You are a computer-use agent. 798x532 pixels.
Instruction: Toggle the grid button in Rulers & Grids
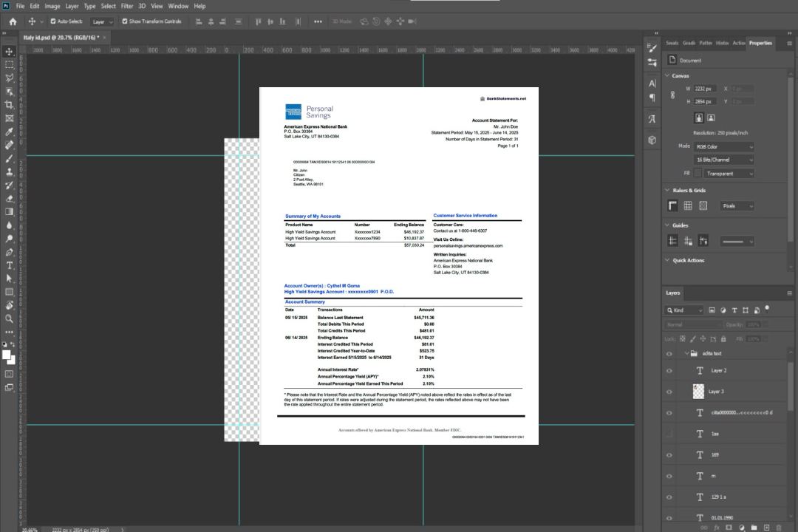[688, 205]
